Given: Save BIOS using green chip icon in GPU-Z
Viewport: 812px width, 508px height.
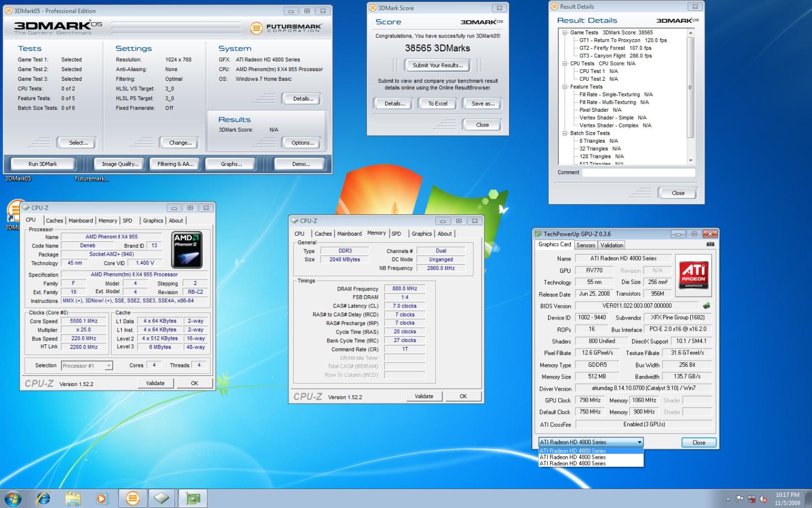Looking at the screenshot, I should coord(706,306).
